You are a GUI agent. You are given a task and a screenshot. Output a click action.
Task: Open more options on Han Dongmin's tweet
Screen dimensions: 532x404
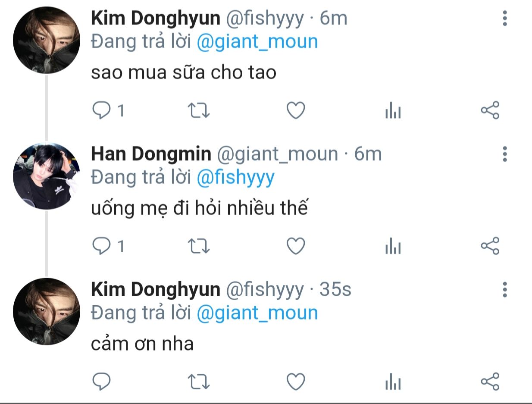[505, 154]
